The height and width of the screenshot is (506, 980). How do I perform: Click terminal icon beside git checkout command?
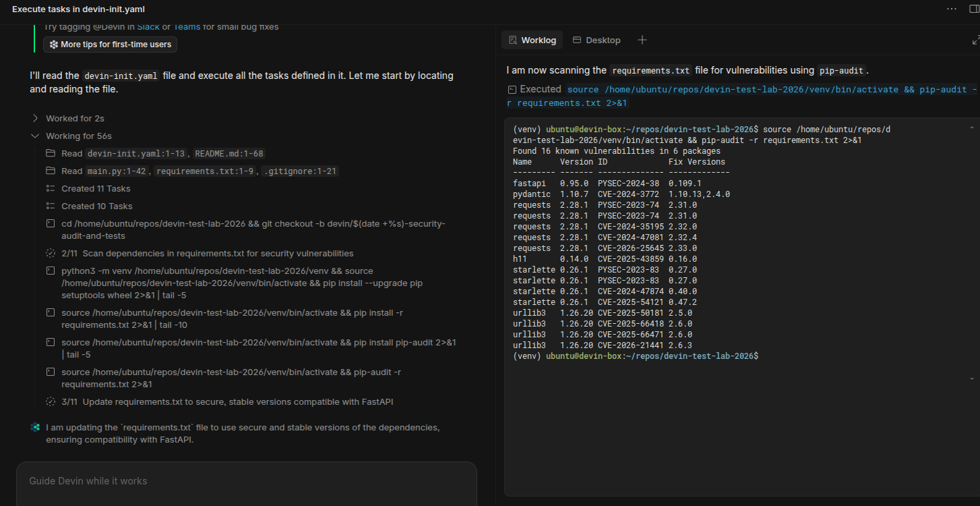tap(51, 224)
